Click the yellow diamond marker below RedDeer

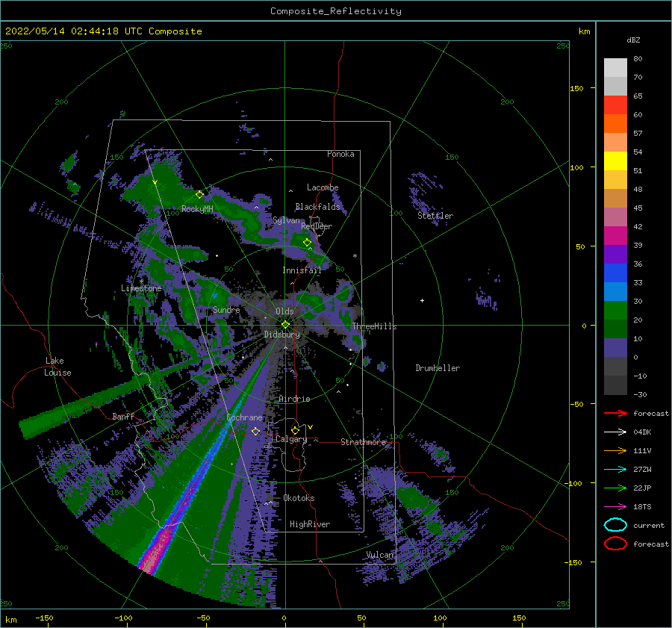point(307,243)
